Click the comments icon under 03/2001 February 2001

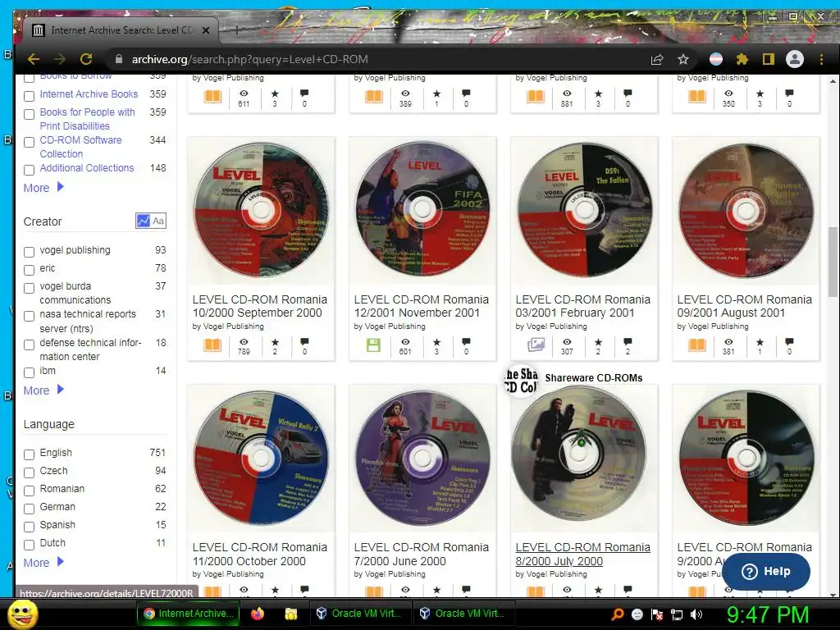tap(628, 342)
